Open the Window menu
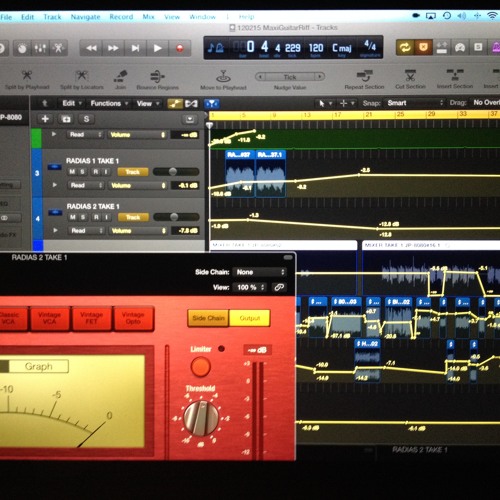Viewport: 500px width, 500px height. point(202,17)
